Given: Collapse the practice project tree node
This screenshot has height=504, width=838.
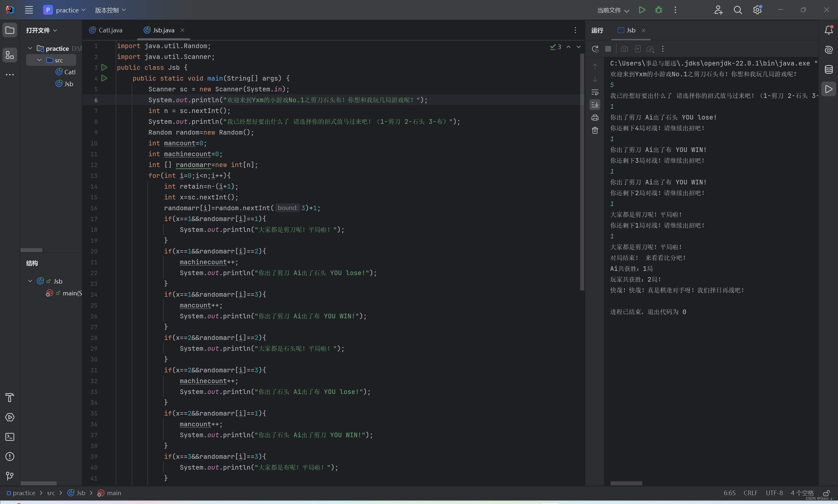Looking at the screenshot, I should point(30,48).
